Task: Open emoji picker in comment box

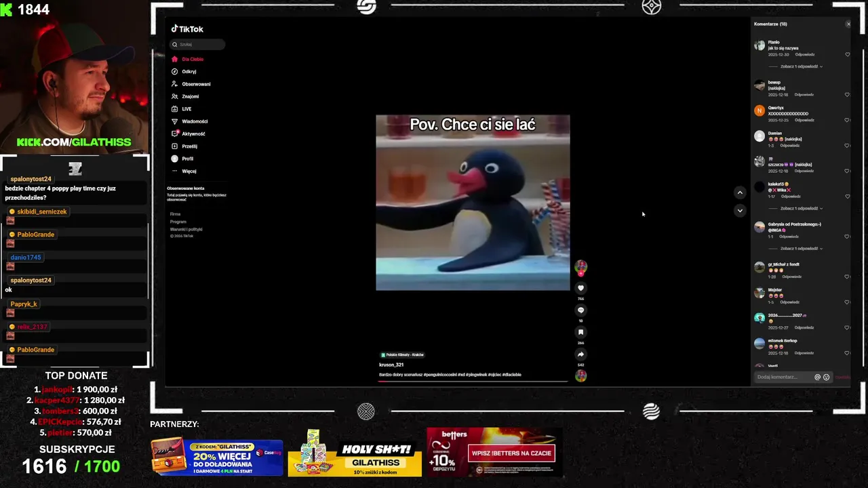Action: pyautogui.click(x=826, y=377)
